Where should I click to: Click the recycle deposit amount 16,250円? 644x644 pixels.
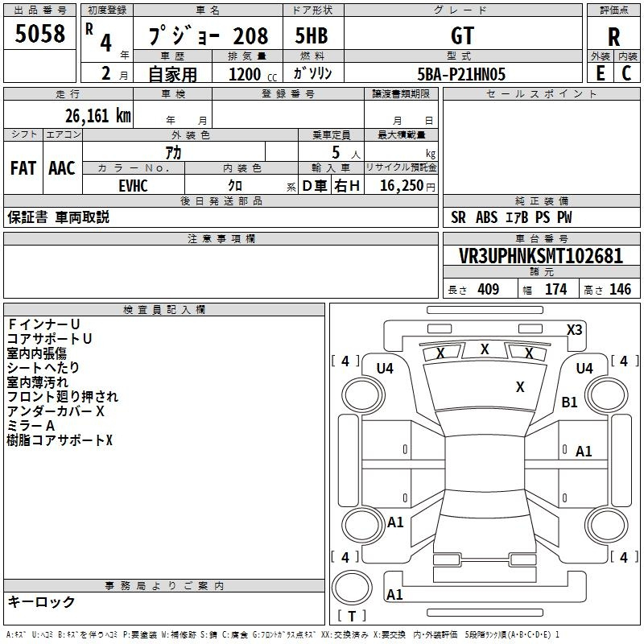click(401, 185)
